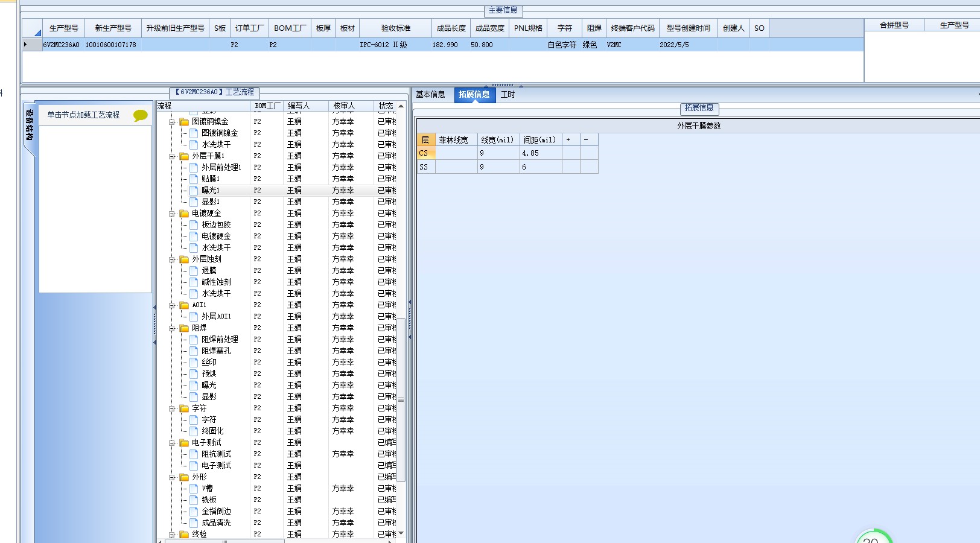This screenshot has width=980, height=543.
Task: Select the 铣板 process step
Action: (x=209, y=500)
